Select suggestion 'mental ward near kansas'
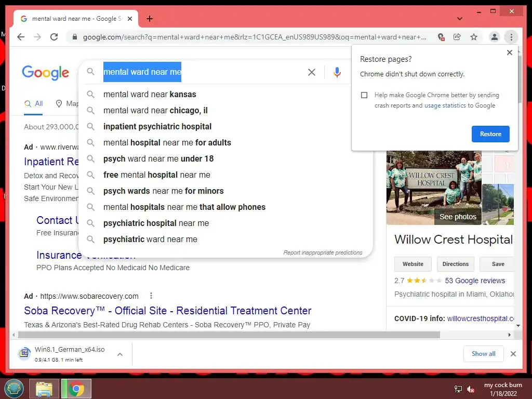Viewport: 532px width, 399px height. 225,95
